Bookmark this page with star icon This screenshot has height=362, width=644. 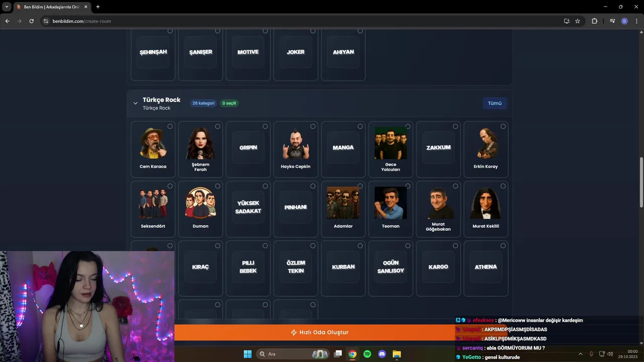(578, 21)
